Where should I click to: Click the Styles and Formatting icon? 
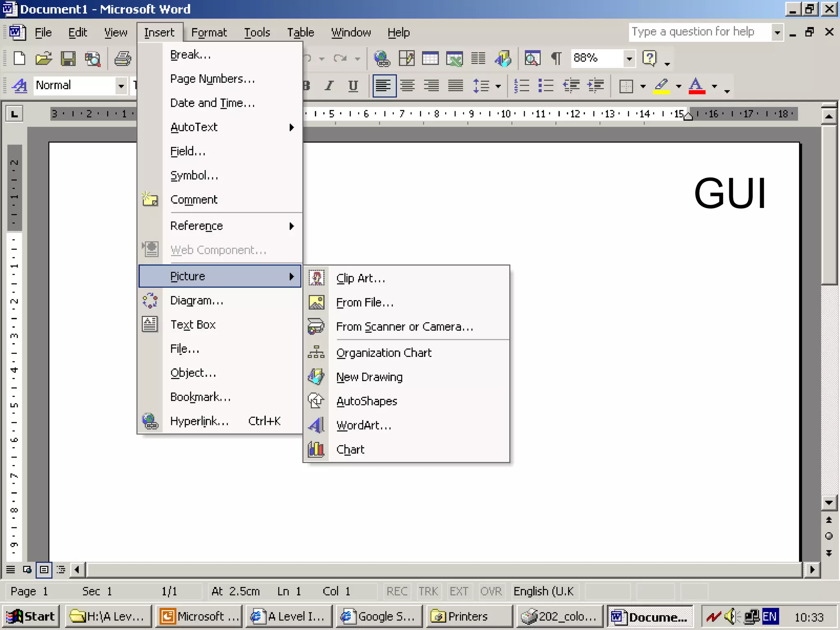19,86
